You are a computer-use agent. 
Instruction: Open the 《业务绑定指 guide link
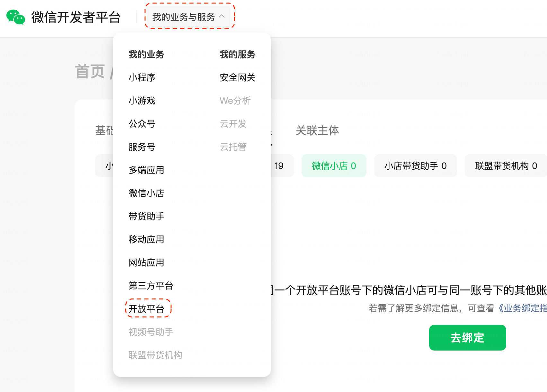[521, 308]
